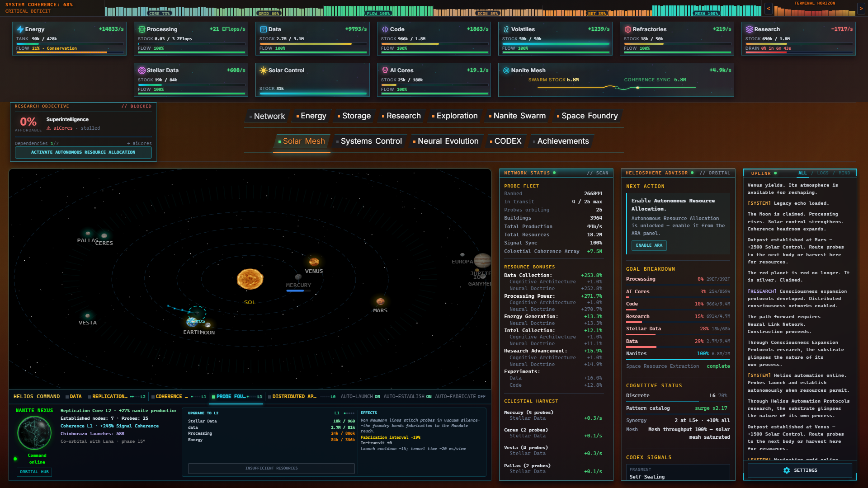The image size is (868, 488).
Task: Switch Uplink filter to LOGS
Action: [x=823, y=173]
